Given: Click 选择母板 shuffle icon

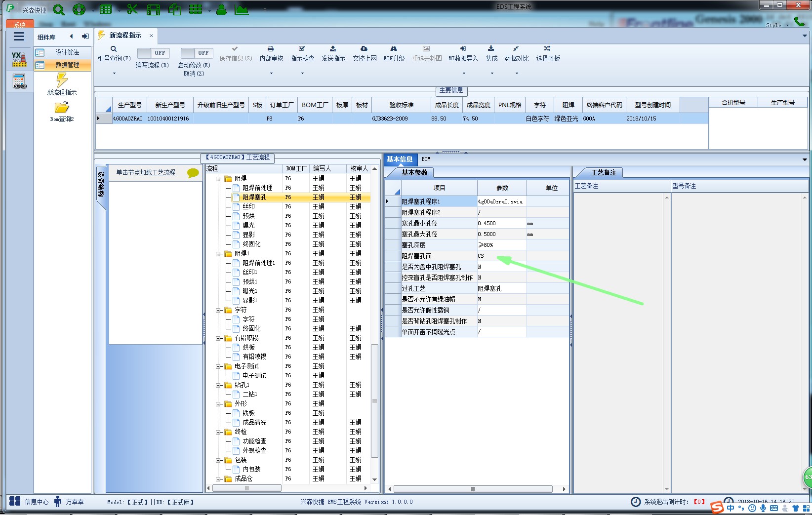Looking at the screenshot, I should pos(547,49).
